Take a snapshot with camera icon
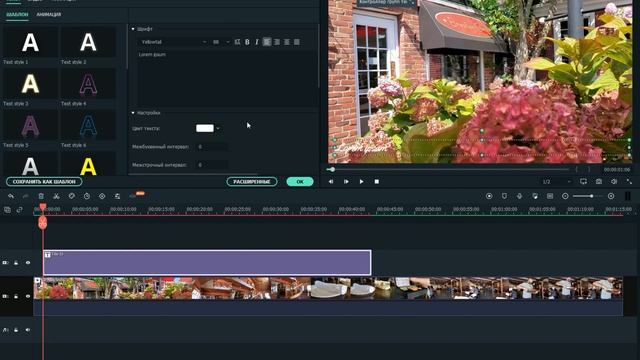The height and width of the screenshot is (360, 640). point(599,182)
